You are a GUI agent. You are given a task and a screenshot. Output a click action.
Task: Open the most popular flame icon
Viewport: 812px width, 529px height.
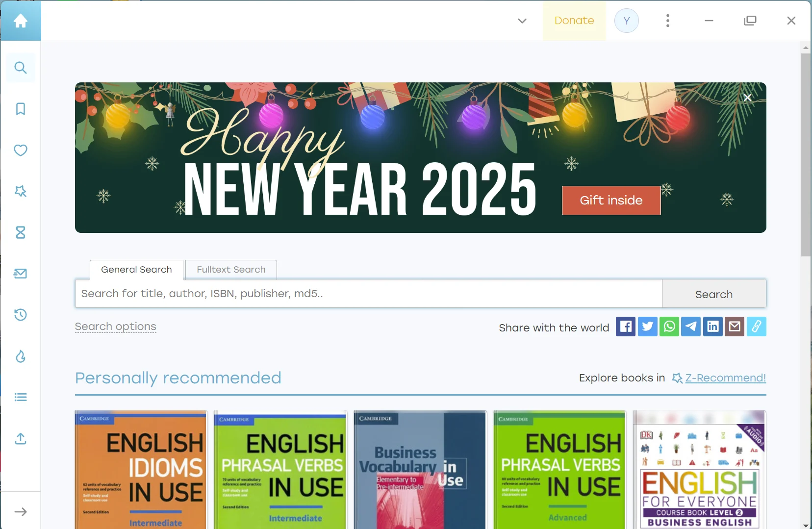pos(21,356)
